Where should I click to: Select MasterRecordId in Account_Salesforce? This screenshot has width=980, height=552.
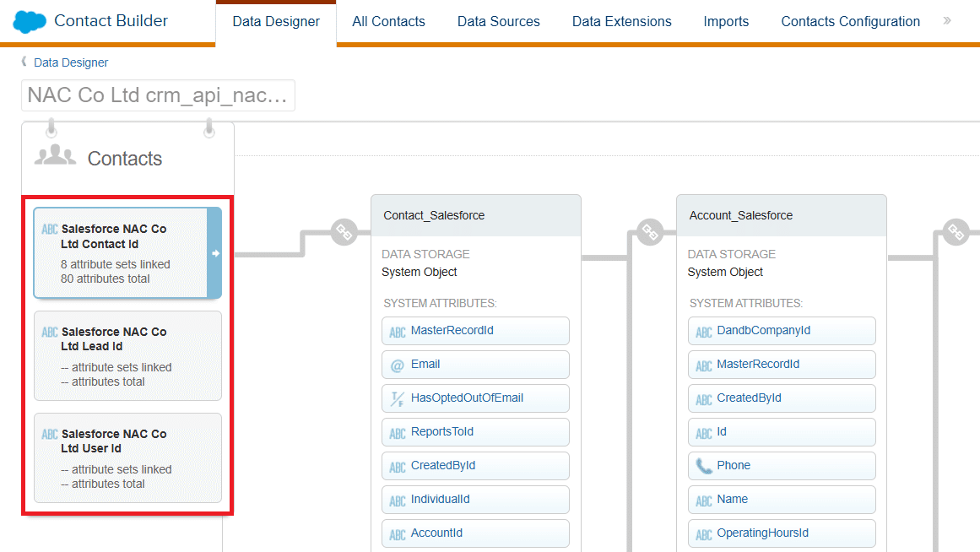(782, 365)
